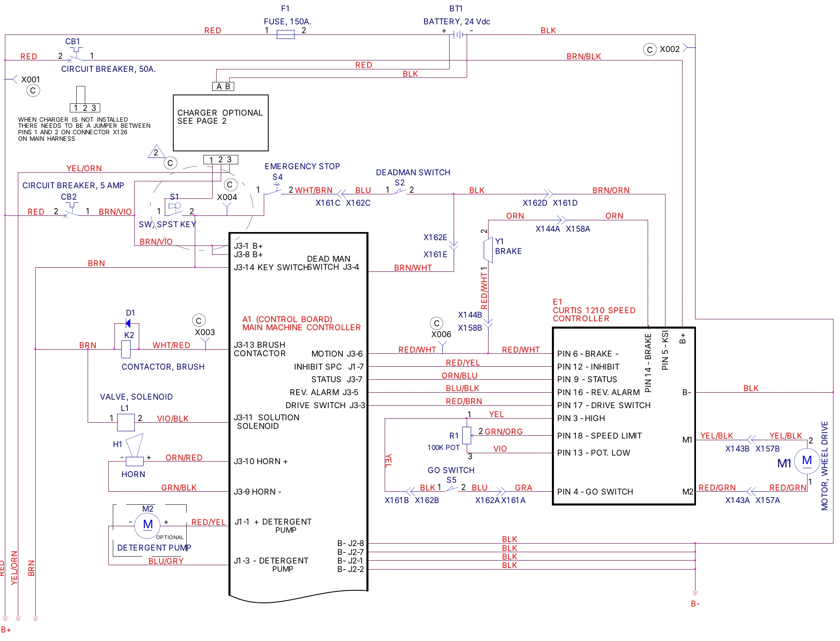This screenshot has height=641, width=840.
Task: Select the M2 detergent pump motor symbol
Action: [x=147, y=525]
